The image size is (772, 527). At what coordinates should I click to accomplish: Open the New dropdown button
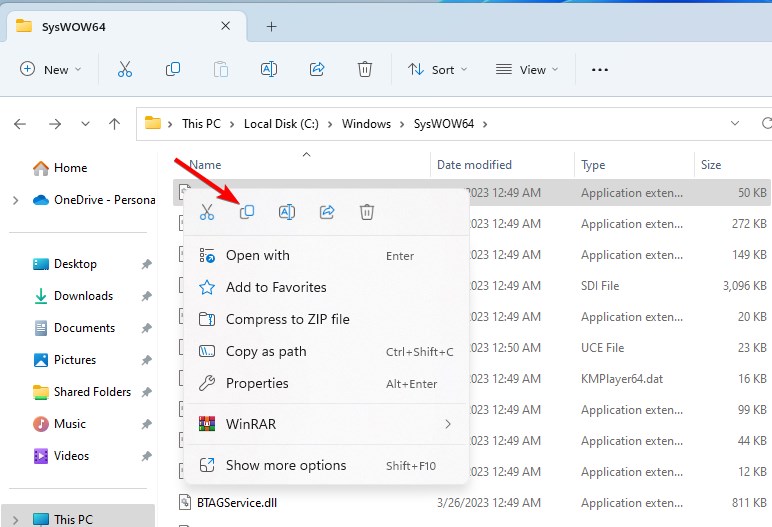coord(50,69)
